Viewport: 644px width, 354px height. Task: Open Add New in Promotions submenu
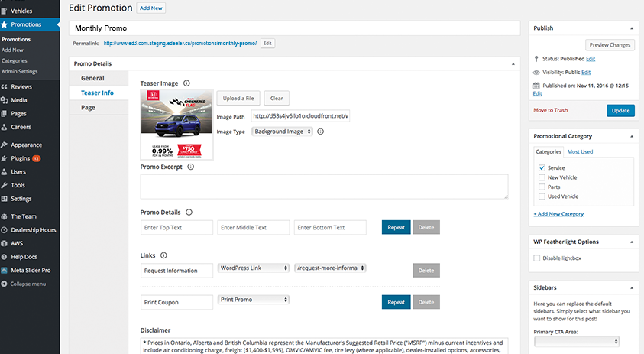[12, 50]
